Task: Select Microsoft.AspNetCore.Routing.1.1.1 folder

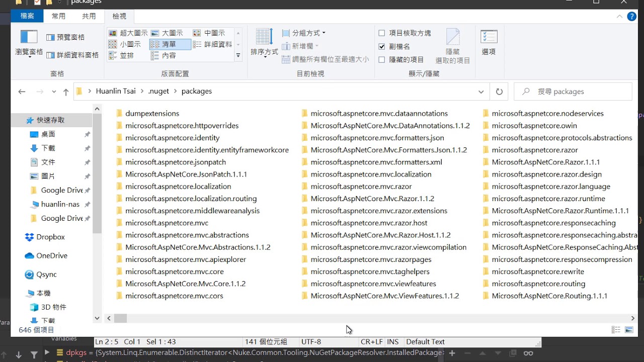Action: point(545,296)
